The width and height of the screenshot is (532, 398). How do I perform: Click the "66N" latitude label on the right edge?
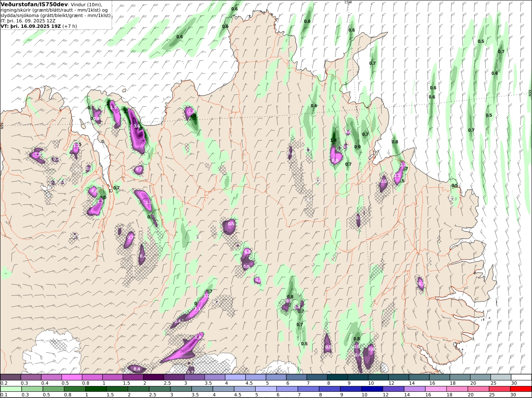[530, 93]
